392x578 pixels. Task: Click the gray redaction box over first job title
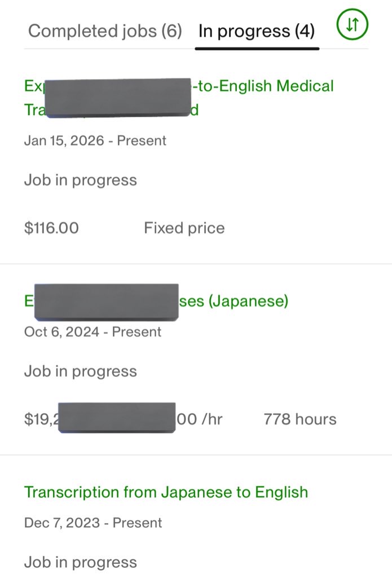tap(117, 98)
